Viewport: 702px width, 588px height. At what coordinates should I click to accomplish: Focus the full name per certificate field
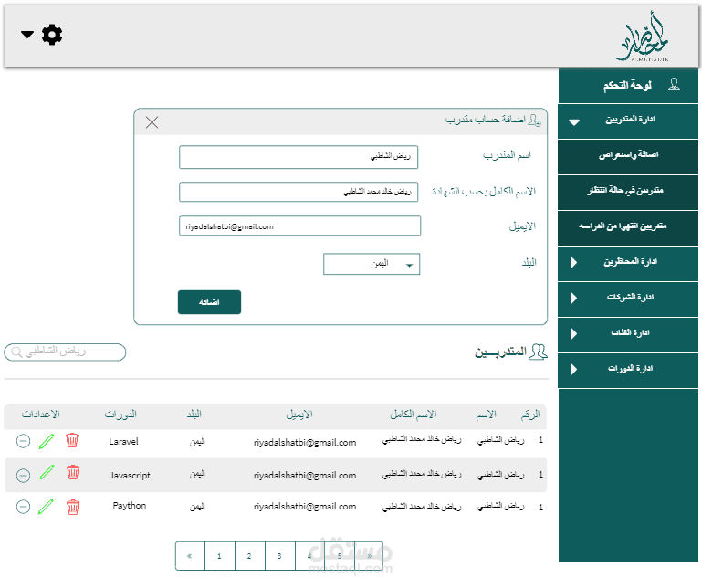pyautogui.click(x=299, y=192)
